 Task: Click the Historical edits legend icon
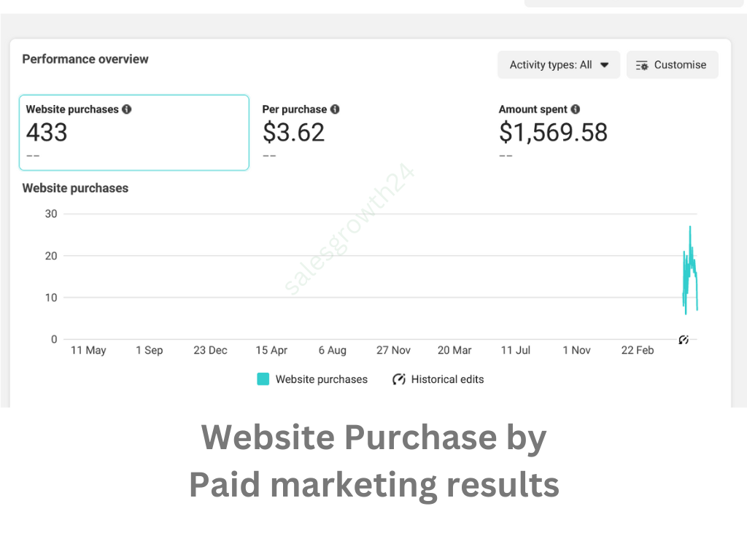(399, 379)
